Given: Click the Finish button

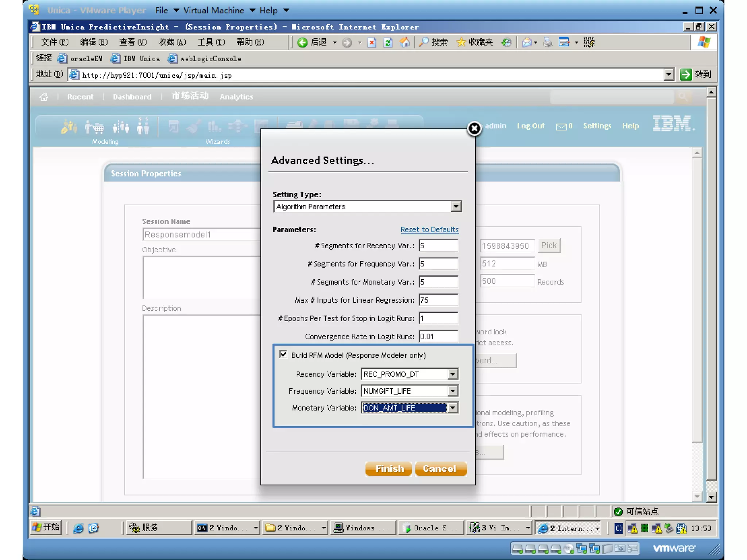Looking at the screenshot, I should click(x=389, y=469).
